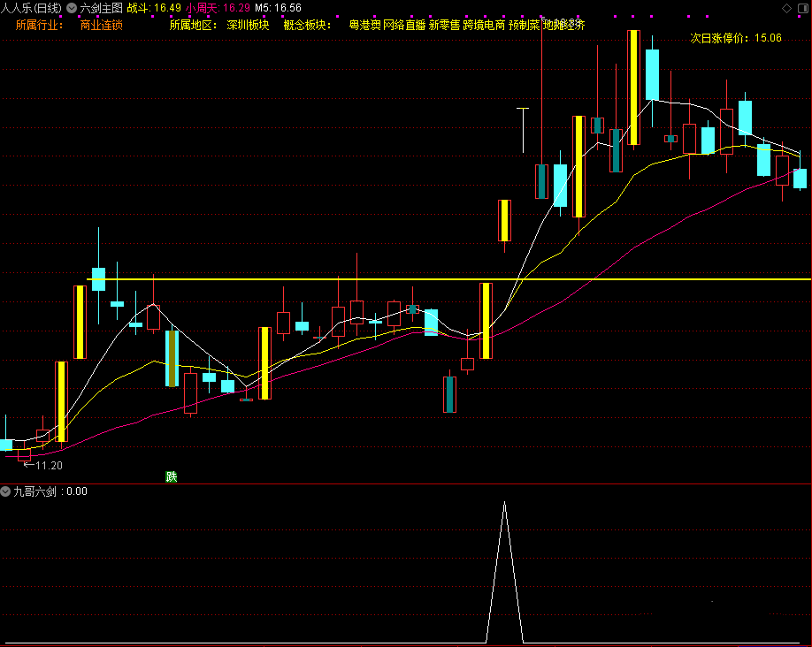Click the 粤港澳 concept sector
Image resolution: width=812 pixels, height=647 pixels.
[x=364, y=25]
